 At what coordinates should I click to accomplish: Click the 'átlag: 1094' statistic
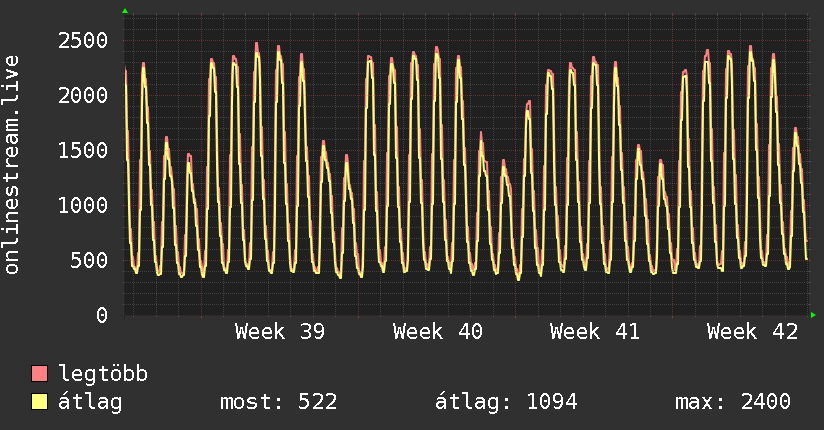pyautogui.click(x=506, y=402)
